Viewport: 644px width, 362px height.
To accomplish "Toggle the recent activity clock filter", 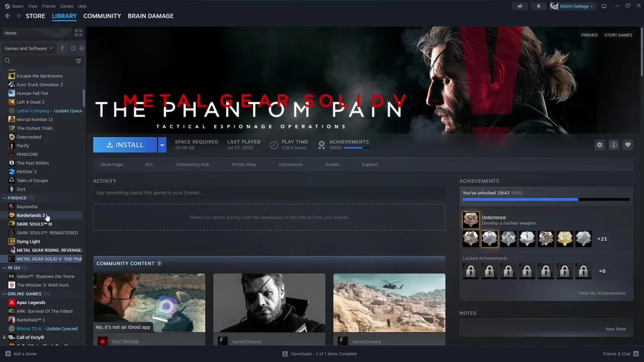I will click(73, 48).
